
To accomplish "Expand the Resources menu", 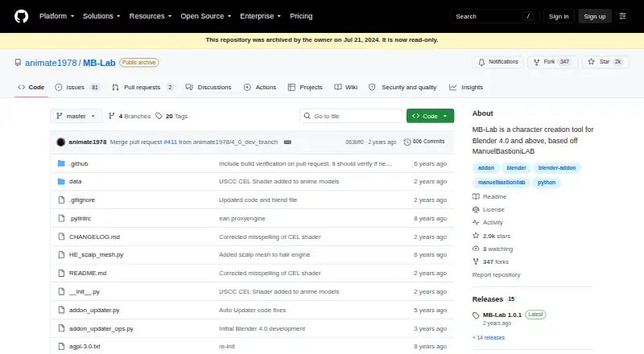I will pos(151,16).
